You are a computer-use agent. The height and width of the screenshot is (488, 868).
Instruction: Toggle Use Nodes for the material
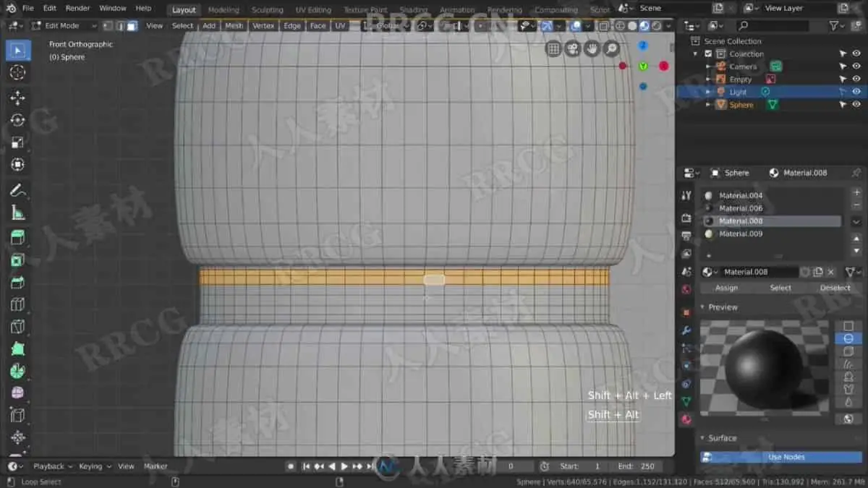coord(780,457)
